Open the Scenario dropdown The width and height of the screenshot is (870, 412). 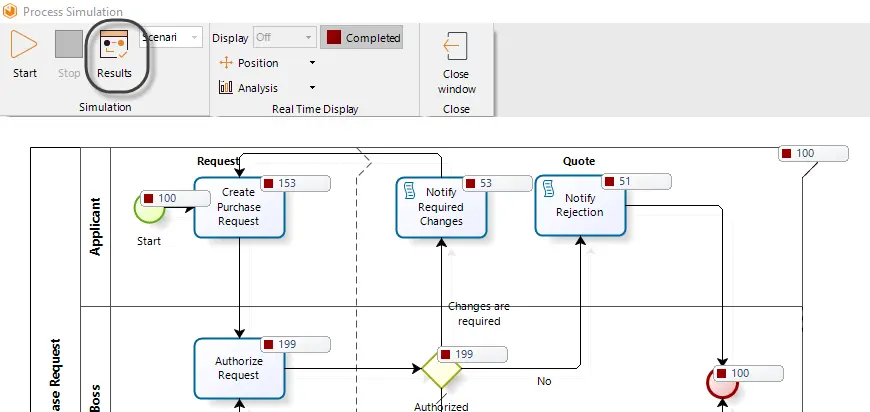pyautogui.click(x=171, y=38)
